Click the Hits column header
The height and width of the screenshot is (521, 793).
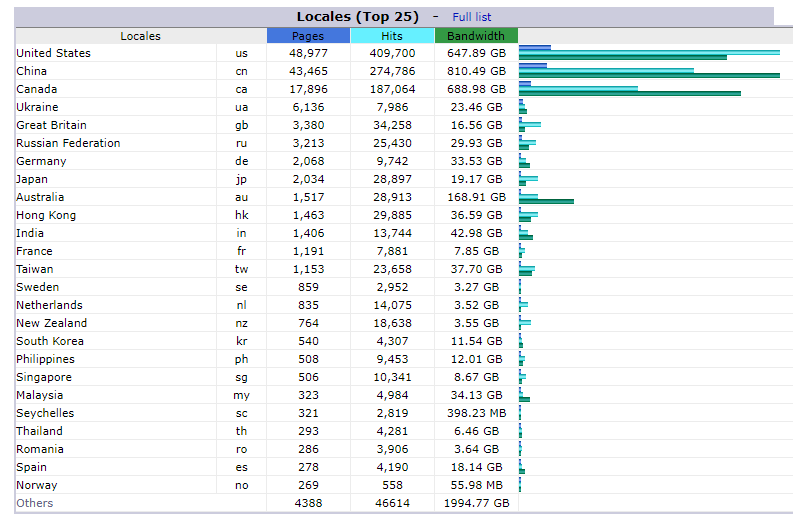[392, 36]
